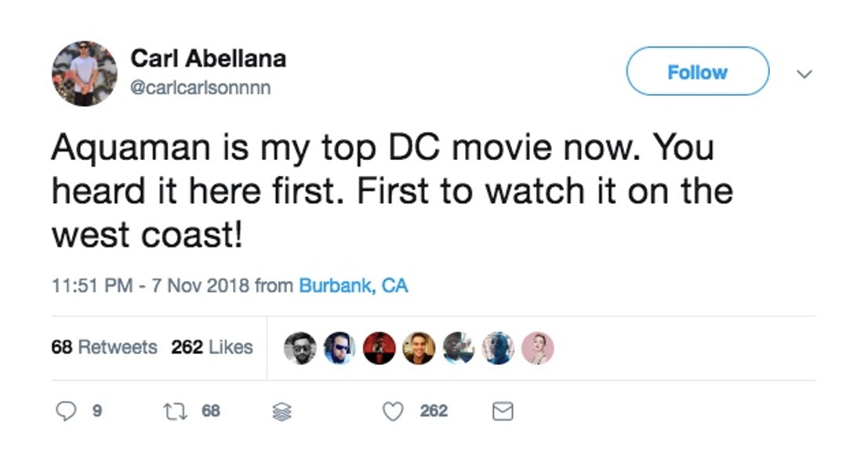Like the tweet with the heart icon

coord(392,411)
